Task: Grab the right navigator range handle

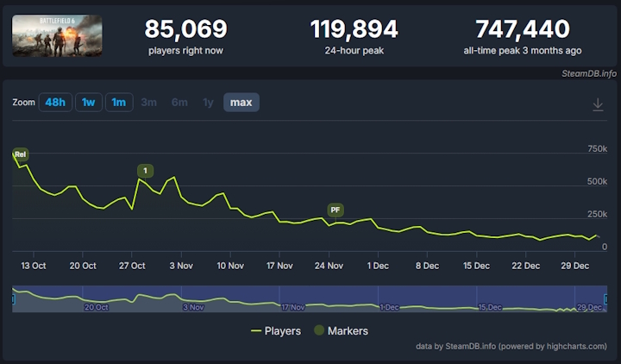Action: (605, 299)
